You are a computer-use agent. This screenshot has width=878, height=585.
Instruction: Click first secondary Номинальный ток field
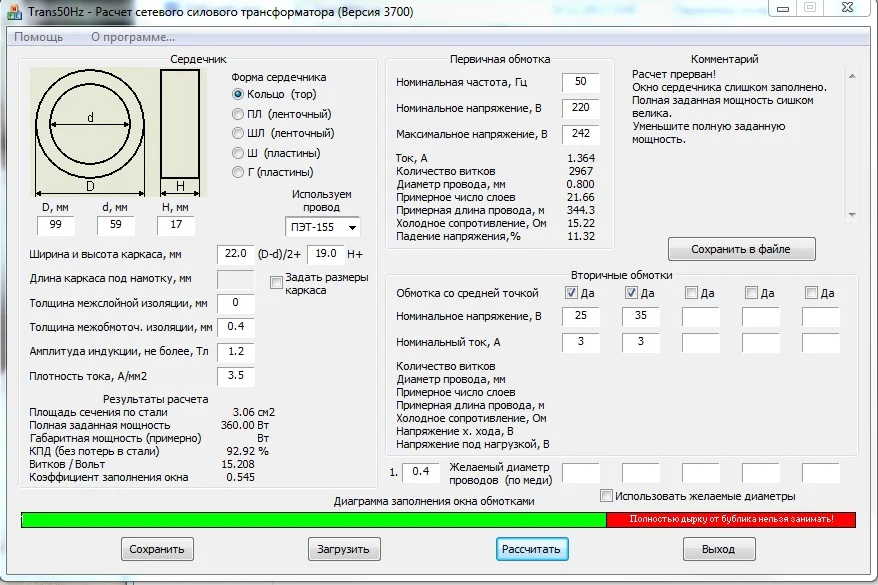tap(581, 342)
